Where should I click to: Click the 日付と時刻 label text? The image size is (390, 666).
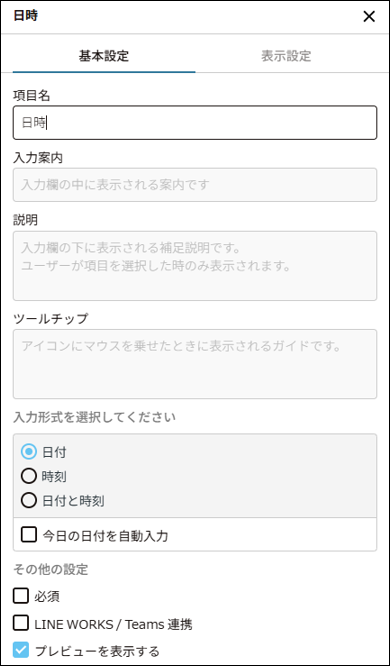[73, 501]
